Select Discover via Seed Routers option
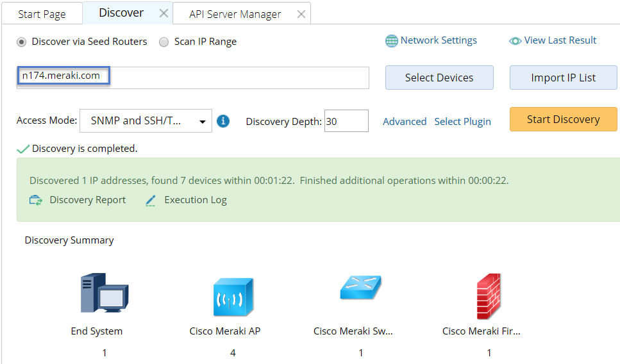This screenshot has width=620, height=364. (21, 42)
